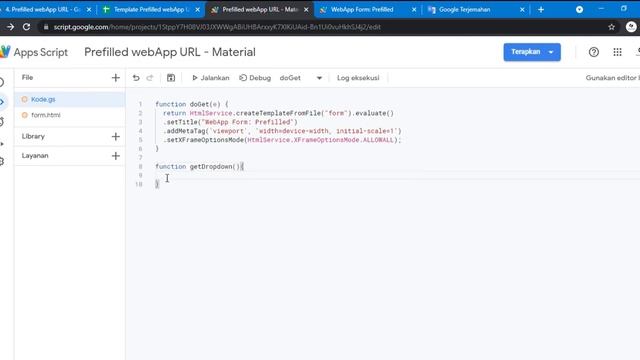Add a Layanan service with plus icon

point(116,156)
